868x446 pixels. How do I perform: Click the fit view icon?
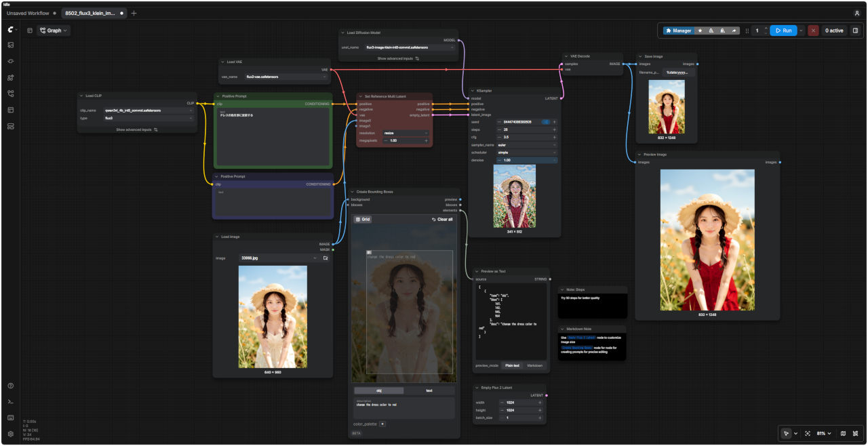[x=808, y=434]
